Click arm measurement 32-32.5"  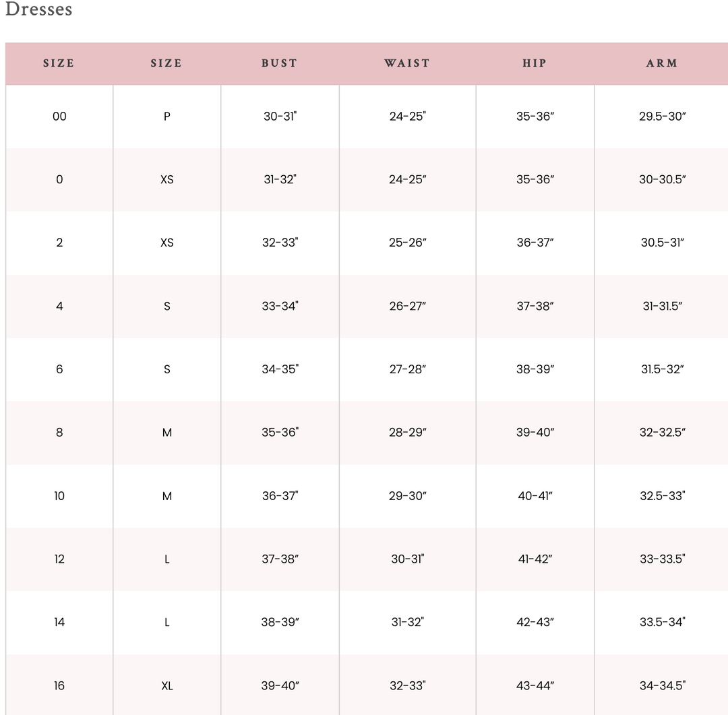(662, 433)
